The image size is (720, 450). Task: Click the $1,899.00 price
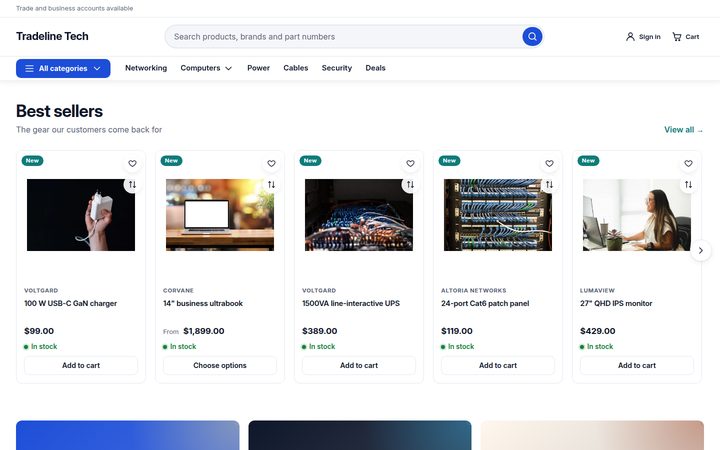(x=204, y=331)
